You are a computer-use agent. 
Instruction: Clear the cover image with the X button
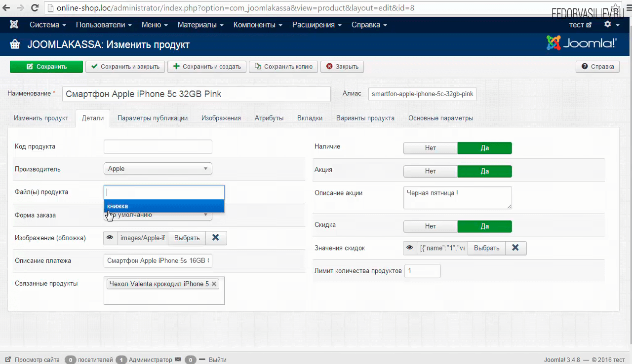tap(216, 238)
